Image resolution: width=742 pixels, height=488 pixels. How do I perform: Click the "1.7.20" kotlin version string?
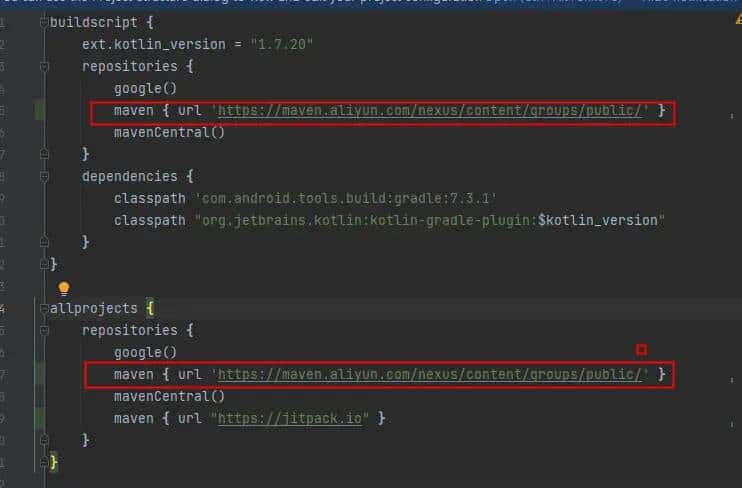[x=282, y=44]
